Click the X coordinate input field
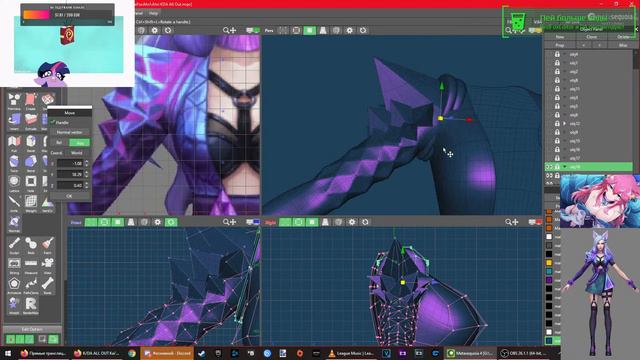This screenshot has height=360, width=640. pyautogui.click(x=70, y=163)
